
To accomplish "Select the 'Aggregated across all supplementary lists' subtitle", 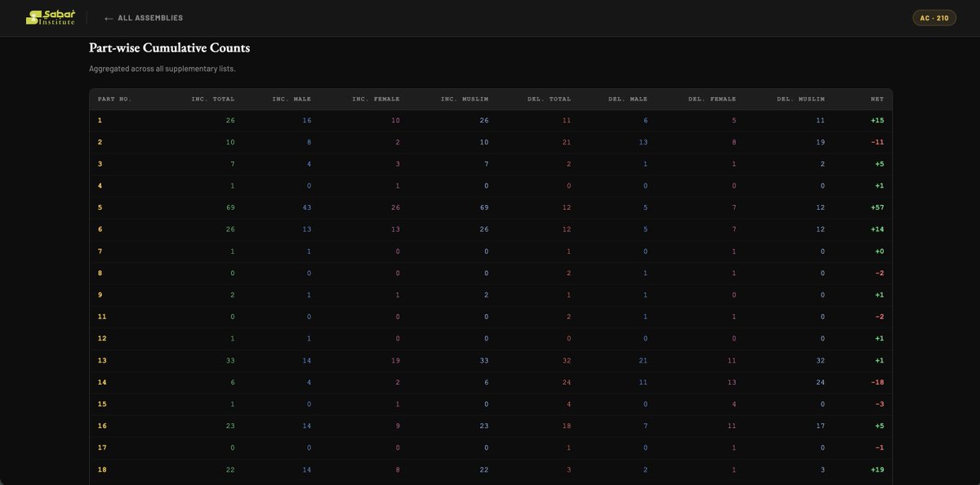I will (x=162, y=69).
